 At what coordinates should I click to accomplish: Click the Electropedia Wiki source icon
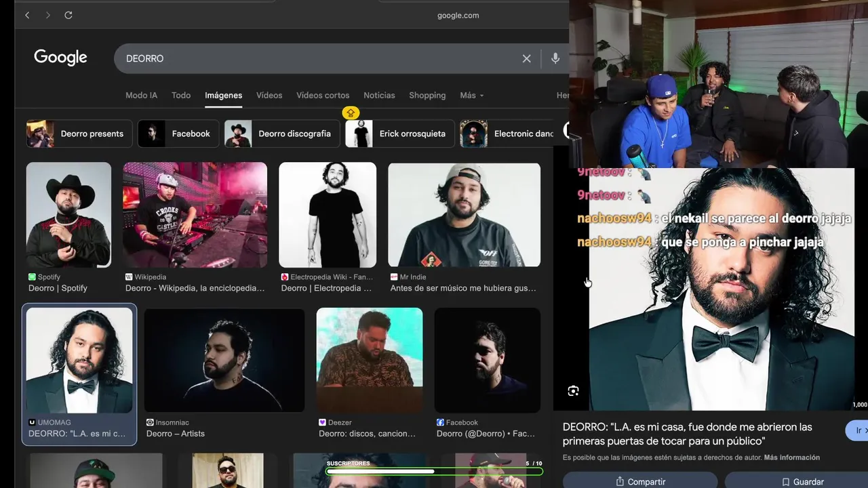tap(285, 277)
